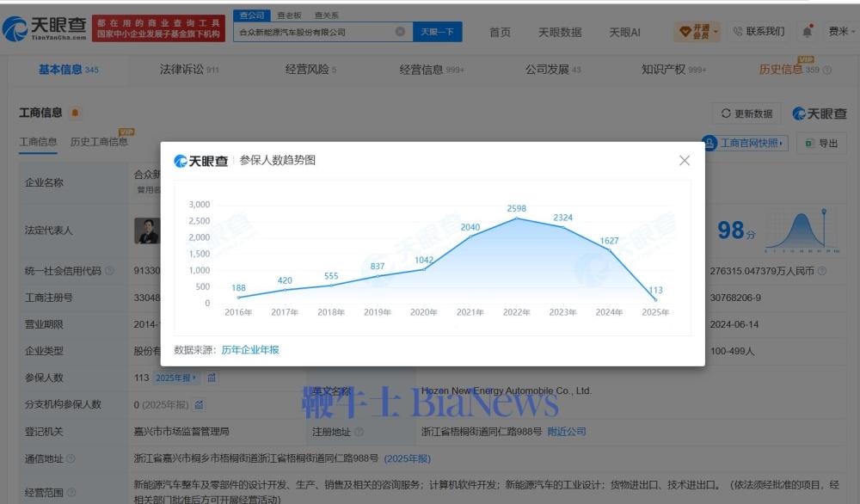Screen dimensions: 860x504
Task: Click the 导出 export button
Action: click(x=821, y=143)
